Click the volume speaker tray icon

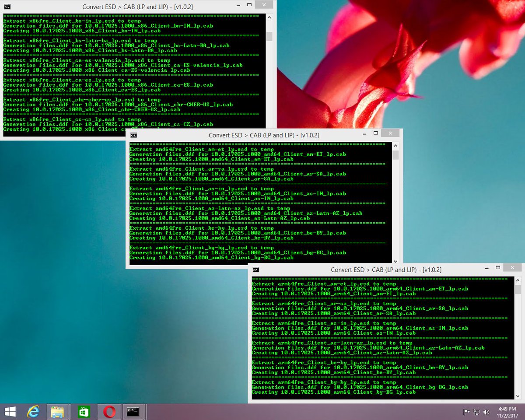486,412
